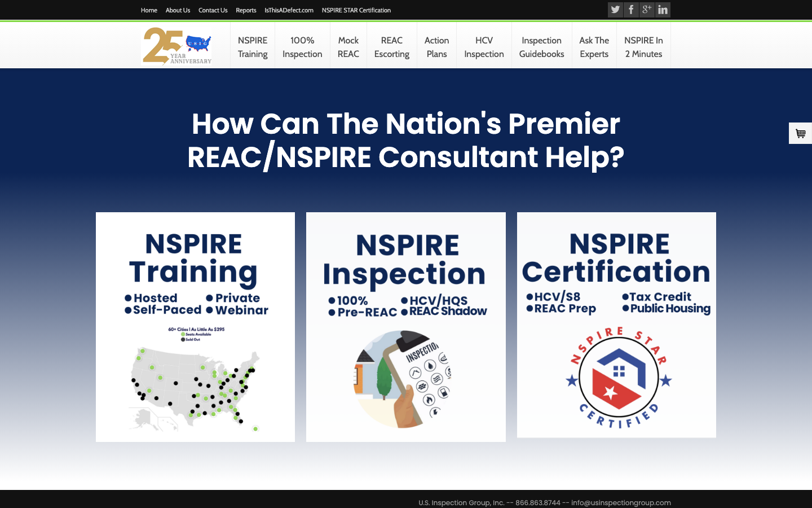Click the info@usinspectiongroup.com footer text
This screenshot has width=812, height=508.
[x=621, y=502]
